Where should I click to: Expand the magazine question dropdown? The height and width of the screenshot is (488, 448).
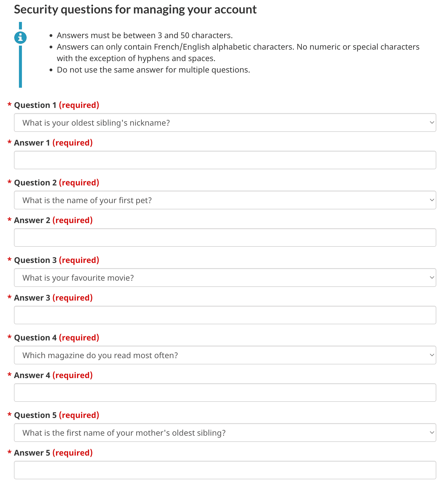[x=225, y=355]
